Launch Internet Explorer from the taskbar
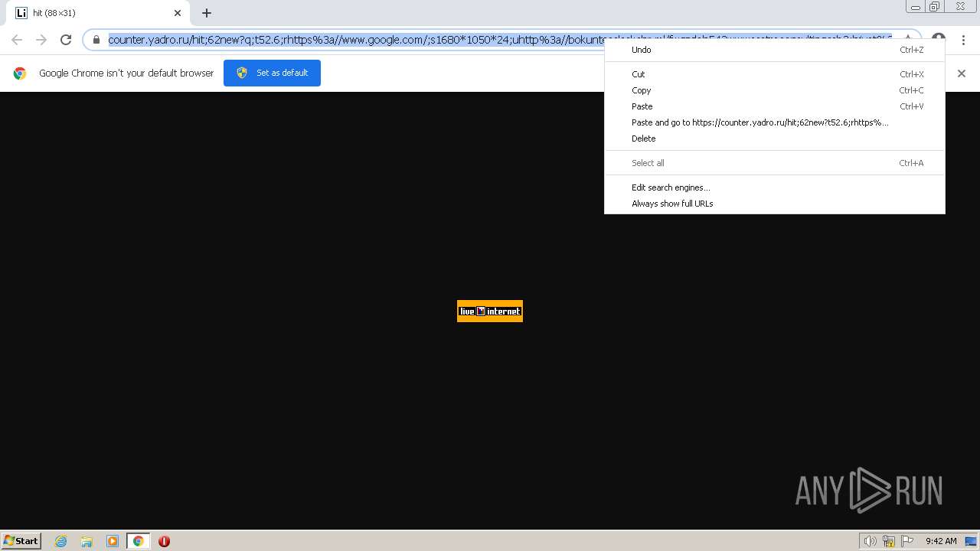980x551 pixels. pos(61,541)
